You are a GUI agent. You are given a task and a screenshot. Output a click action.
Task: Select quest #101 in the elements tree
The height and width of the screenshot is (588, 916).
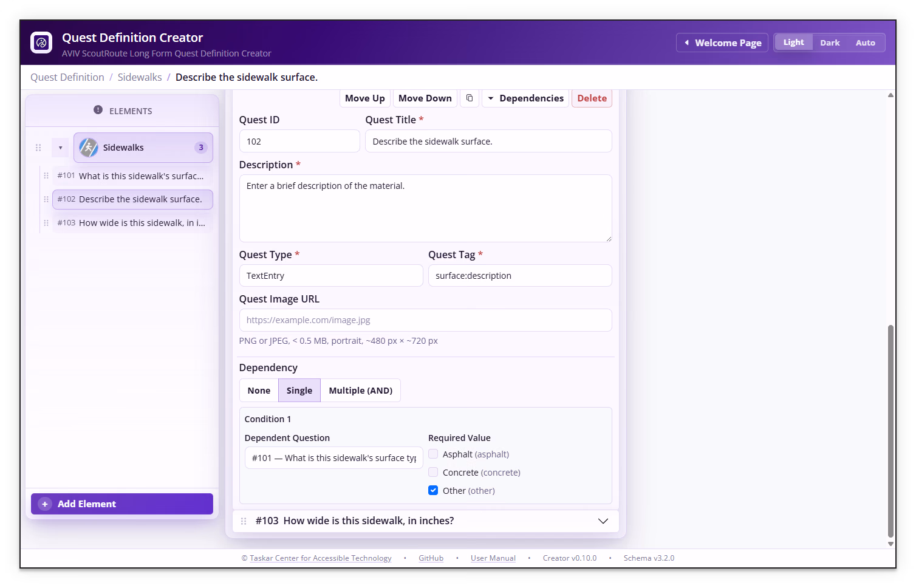click(x=132, y=176)
